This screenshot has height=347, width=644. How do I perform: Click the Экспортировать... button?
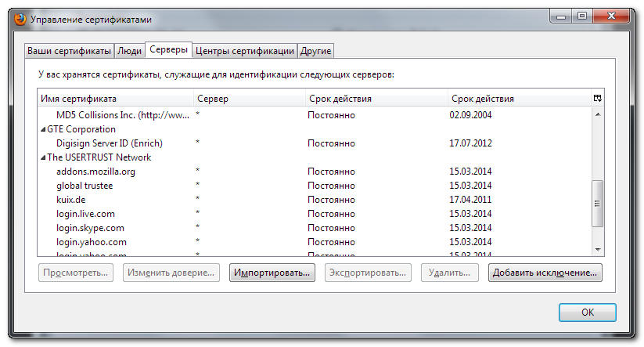tap(368, 273)
